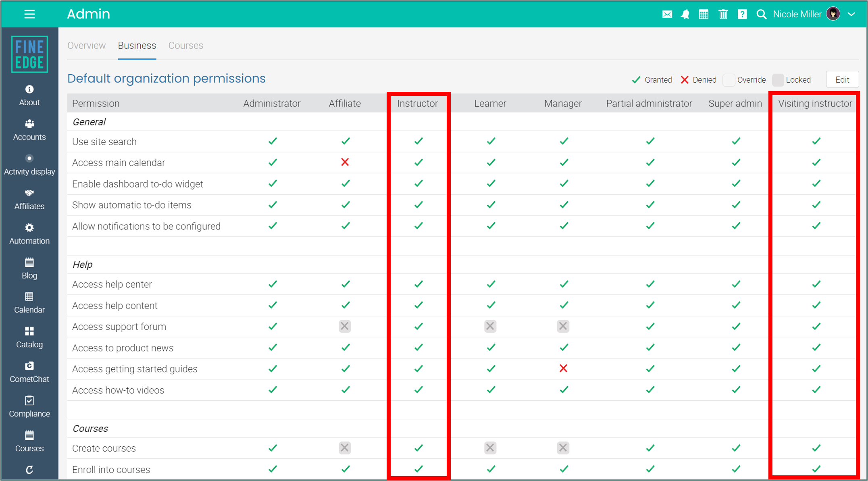Click the Edit button
The image size is (868, 481).
click(x=842, y=79)
